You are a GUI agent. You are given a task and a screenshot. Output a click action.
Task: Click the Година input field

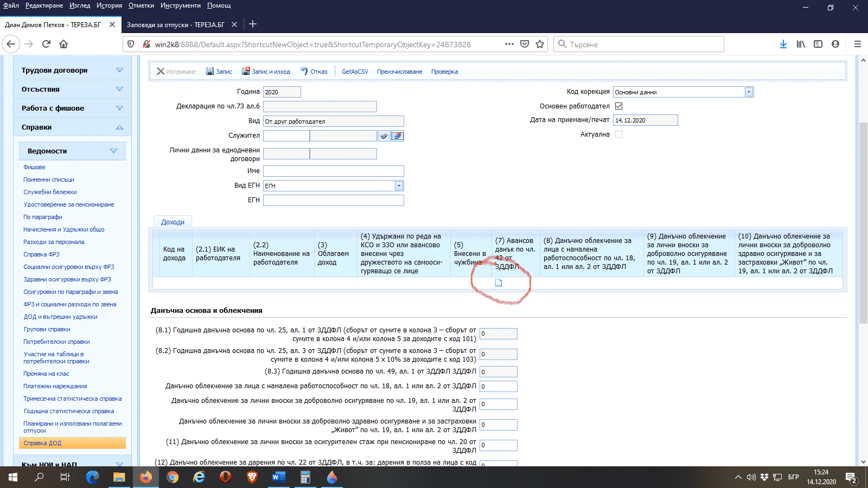pos(282,92)
